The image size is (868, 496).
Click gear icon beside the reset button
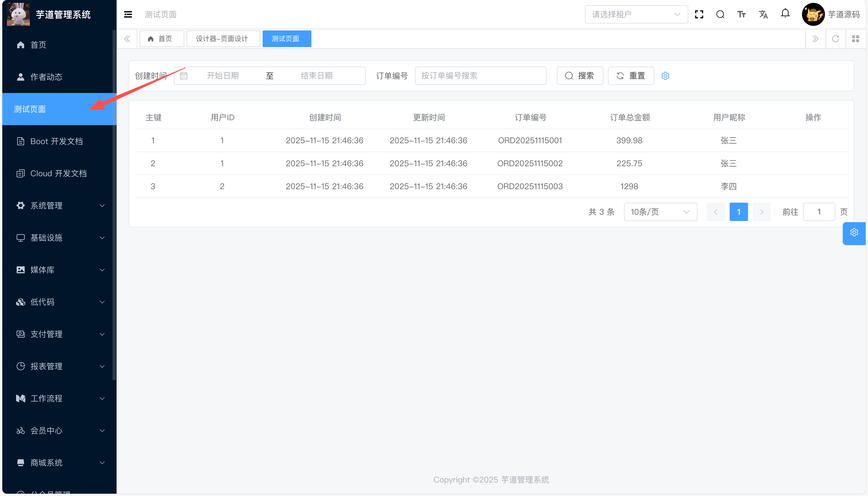tap(665, 76)
